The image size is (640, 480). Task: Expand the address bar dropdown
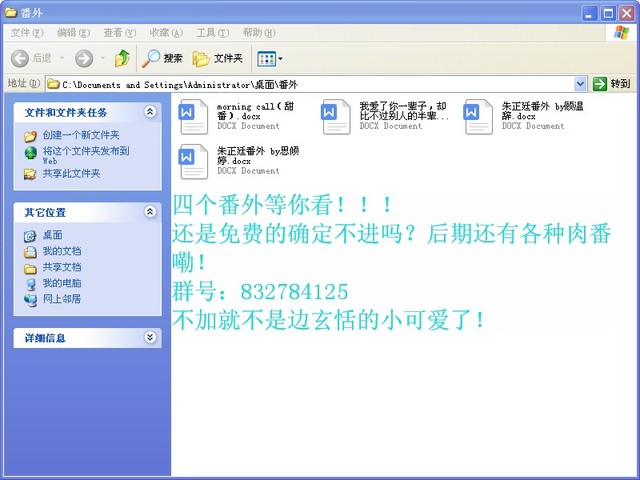click(x=580, y=84)
